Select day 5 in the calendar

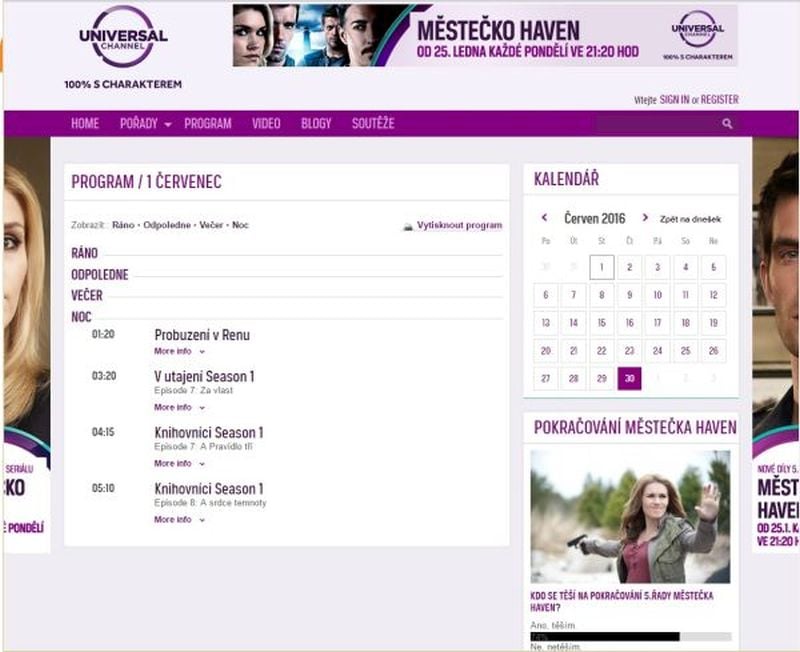tap(713, 267)
